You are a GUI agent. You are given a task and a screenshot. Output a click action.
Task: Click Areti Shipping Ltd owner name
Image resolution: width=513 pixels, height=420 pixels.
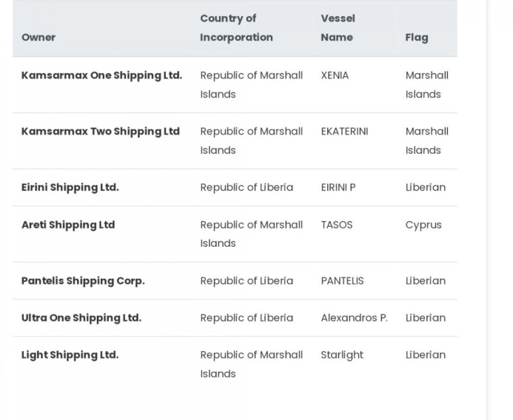68,225
